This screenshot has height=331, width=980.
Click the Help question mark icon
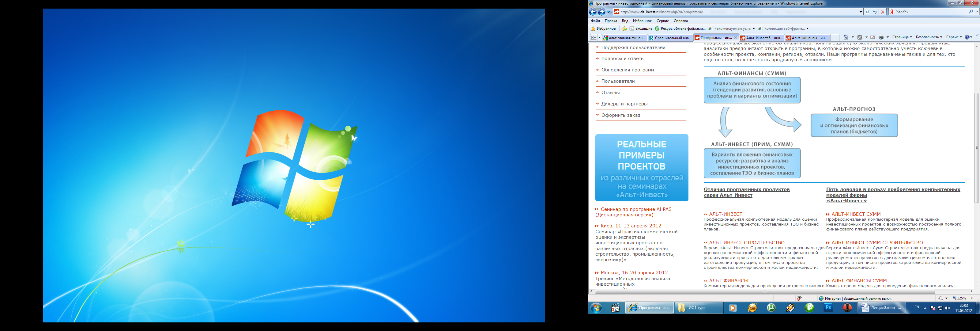[967, 37]
